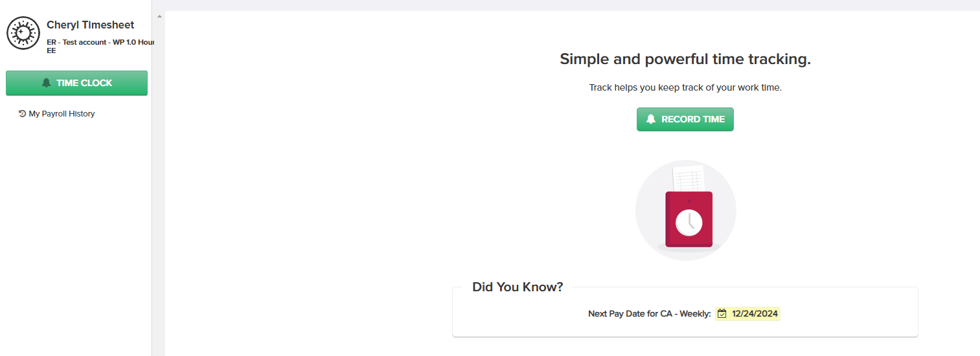Click the scrollbar up arrow

159,16
